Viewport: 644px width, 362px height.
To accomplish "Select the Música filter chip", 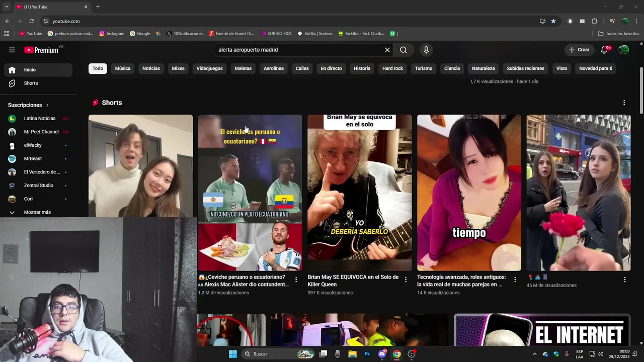I will click(x=123, y=68).
